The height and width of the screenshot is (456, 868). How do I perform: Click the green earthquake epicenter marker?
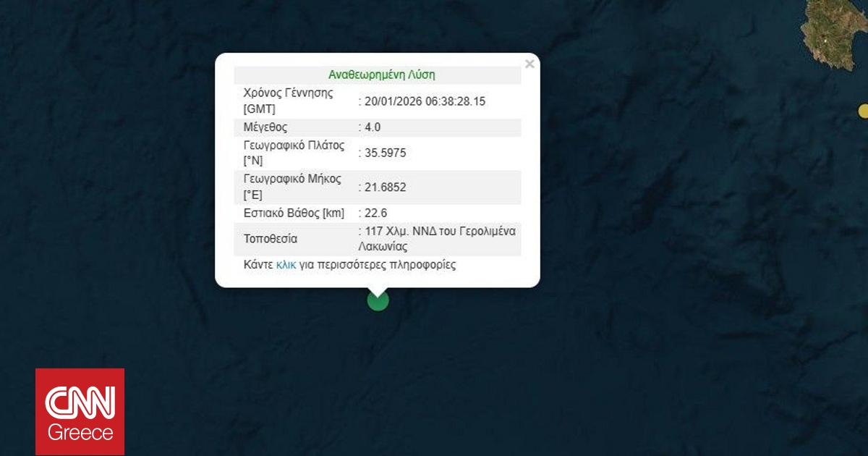click(x=378, y=300)
